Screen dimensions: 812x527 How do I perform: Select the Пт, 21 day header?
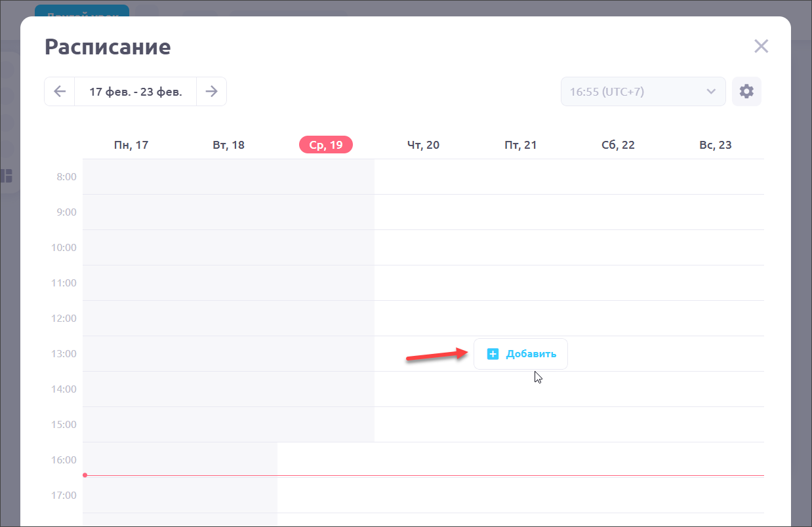pyautogui.click(x=521, y=145)
